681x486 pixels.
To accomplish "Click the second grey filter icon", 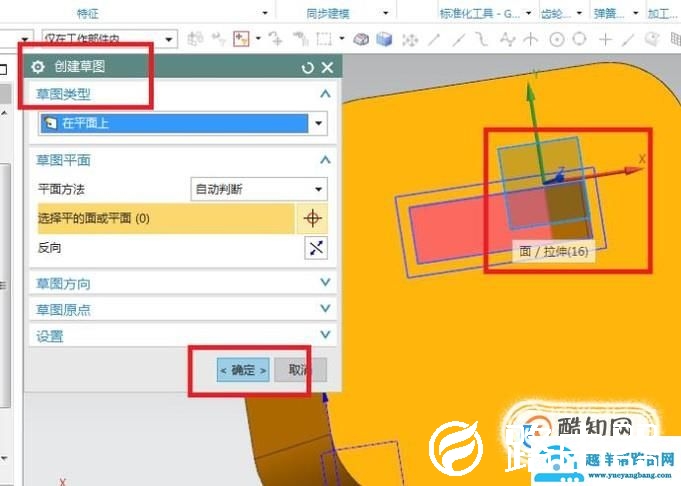I will (218, 40).
